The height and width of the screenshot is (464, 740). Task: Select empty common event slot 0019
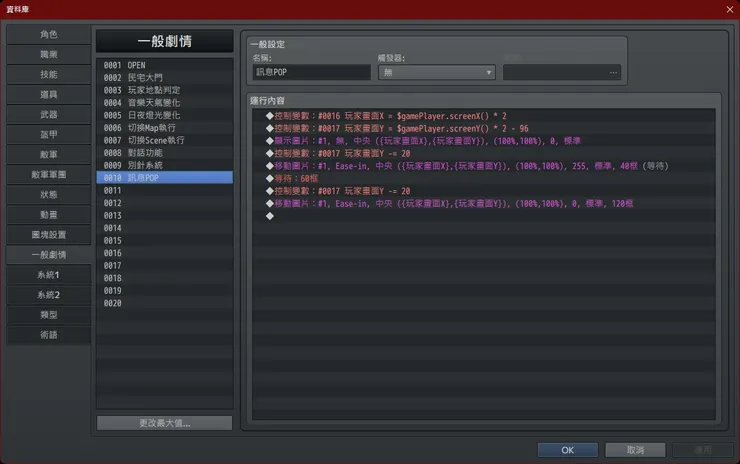[164, 290]
